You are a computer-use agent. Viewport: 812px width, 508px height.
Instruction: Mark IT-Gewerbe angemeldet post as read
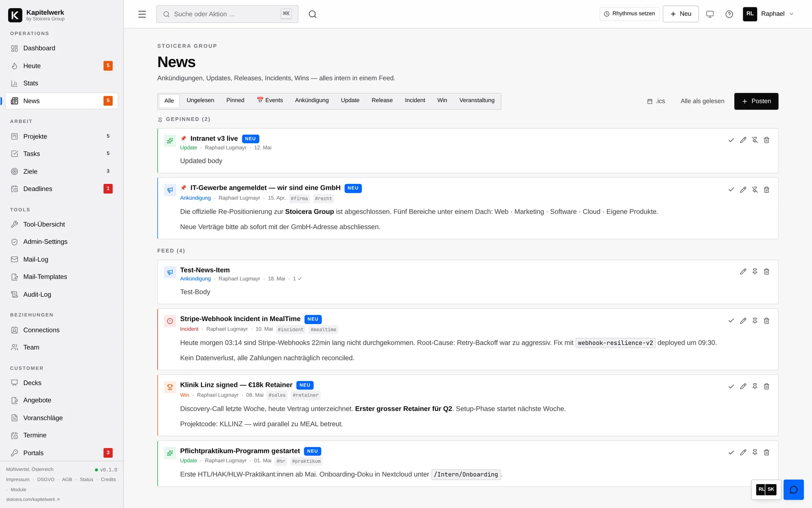click(731, 190)
